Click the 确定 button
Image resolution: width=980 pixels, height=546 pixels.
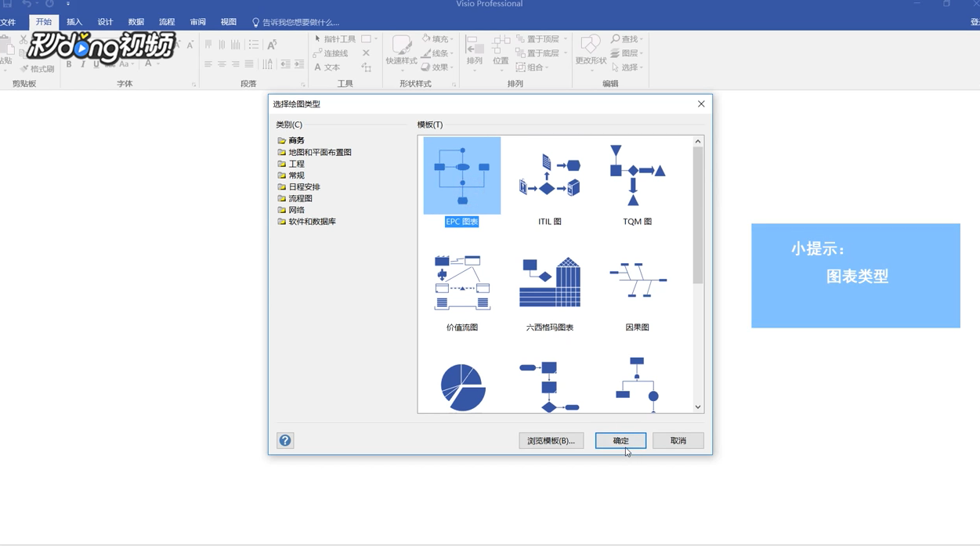(x=620, y=441)
